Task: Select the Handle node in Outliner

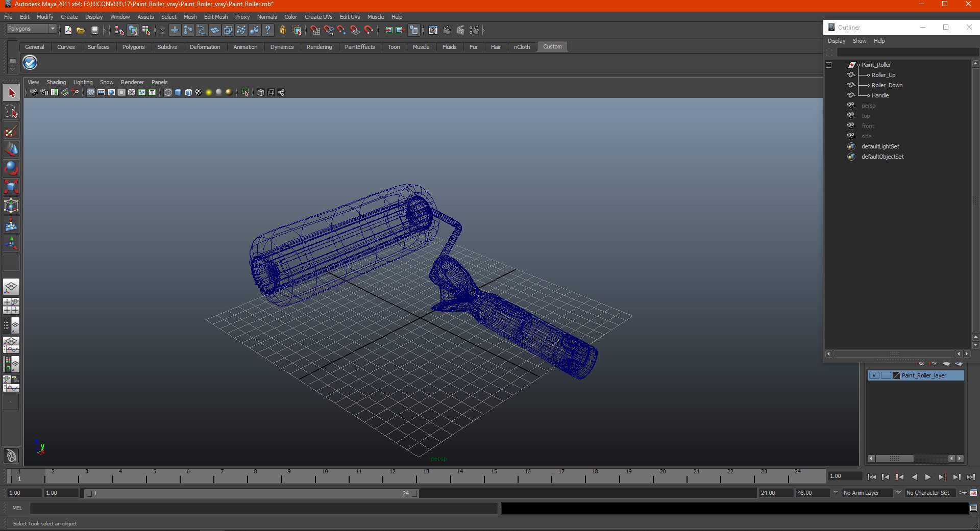Action: [880, 95]
